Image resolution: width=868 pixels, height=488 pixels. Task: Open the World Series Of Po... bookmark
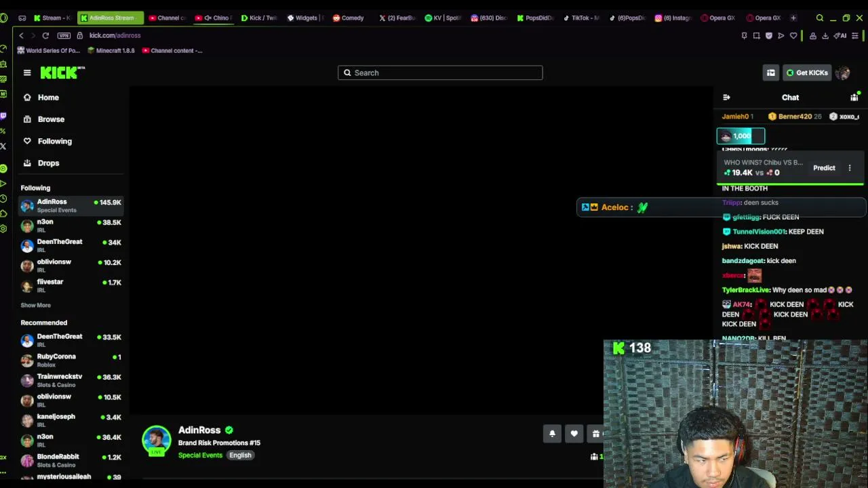[x=48, y=51]
